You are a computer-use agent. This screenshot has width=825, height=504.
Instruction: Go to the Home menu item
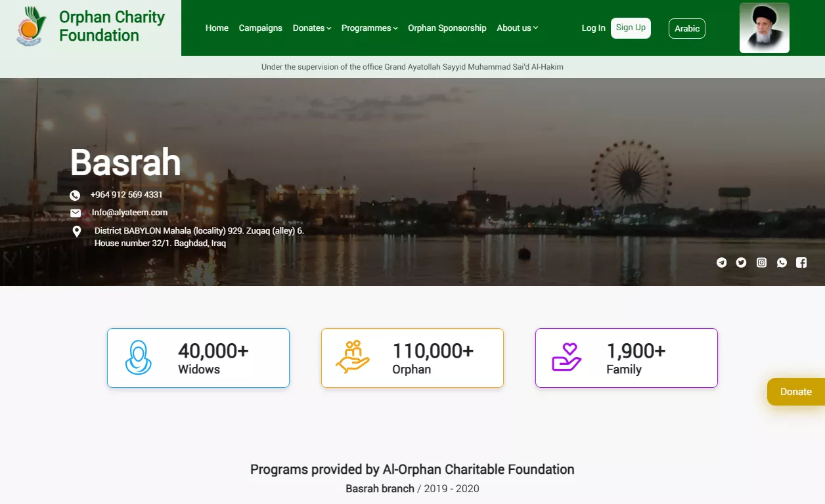217,28
